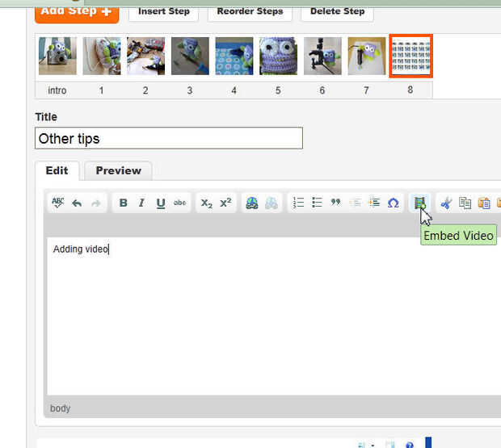Screen dimensions: 501x448
Task: Select step 7 thumbnail
Action: (367, 57)
